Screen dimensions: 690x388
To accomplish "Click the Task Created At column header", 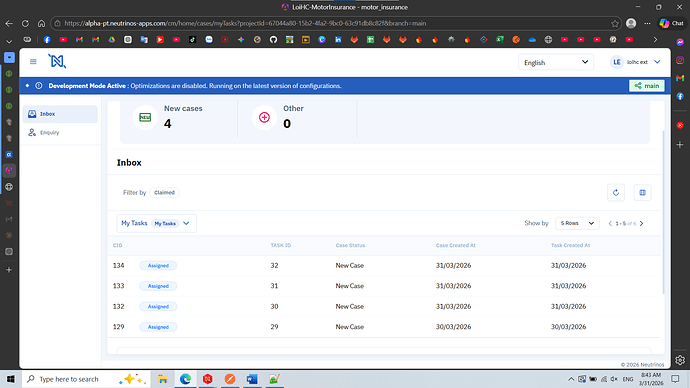I will tap(570, 245).
